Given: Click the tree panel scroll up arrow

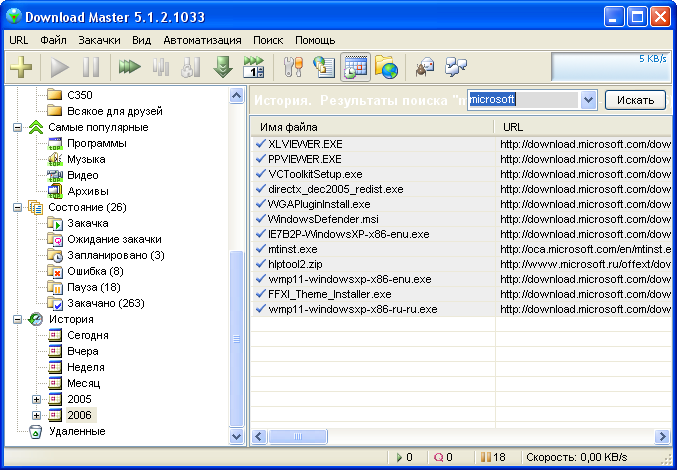Looking at the screenshot, I should click(x=237, y=95).
